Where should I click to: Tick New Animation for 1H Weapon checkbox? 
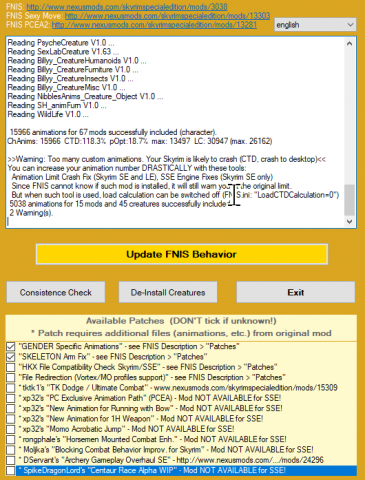coord(11,419)
